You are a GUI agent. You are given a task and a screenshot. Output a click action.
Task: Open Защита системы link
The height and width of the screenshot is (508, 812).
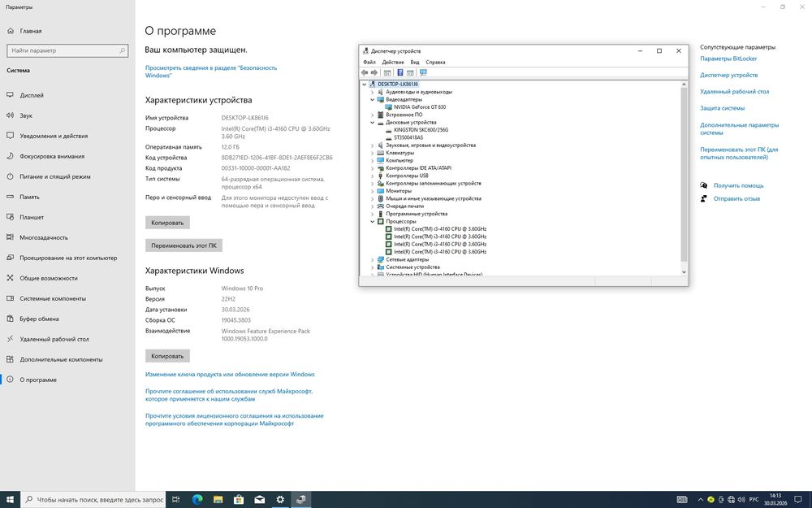[723, 108]
